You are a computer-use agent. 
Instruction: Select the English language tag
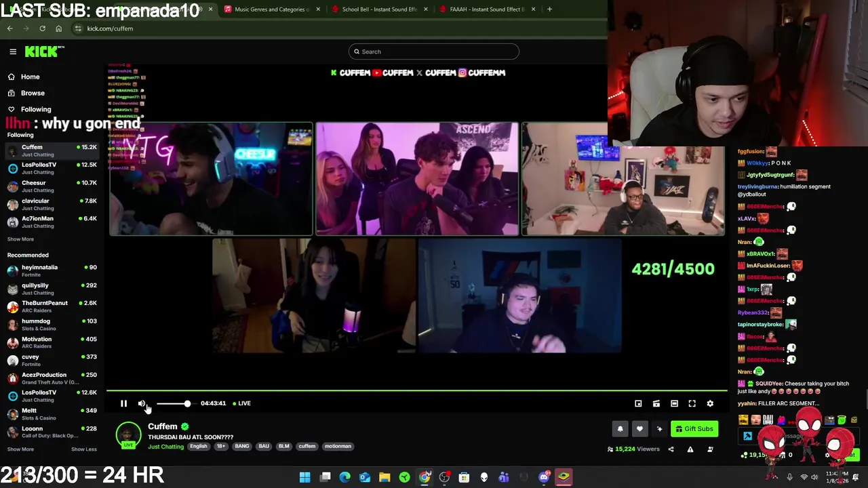(x=198, y=446)
